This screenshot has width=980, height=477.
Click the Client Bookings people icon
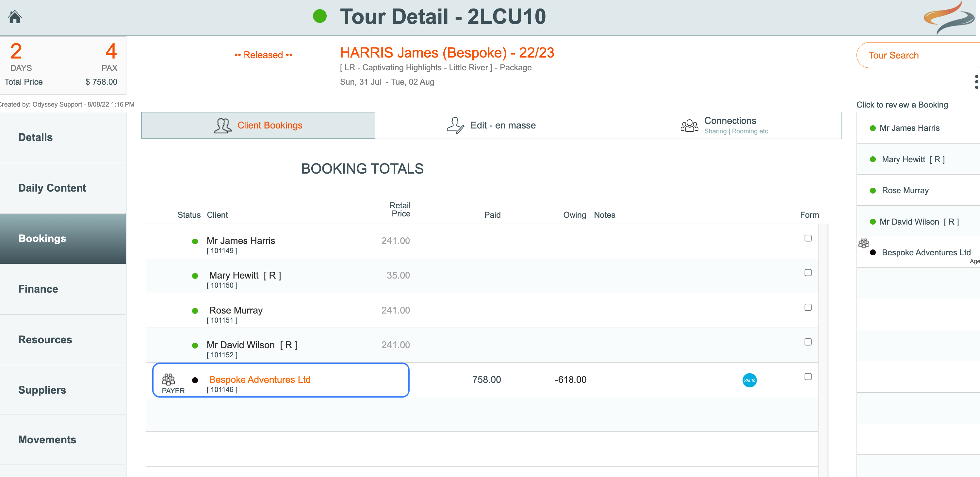tap(222, 126)
